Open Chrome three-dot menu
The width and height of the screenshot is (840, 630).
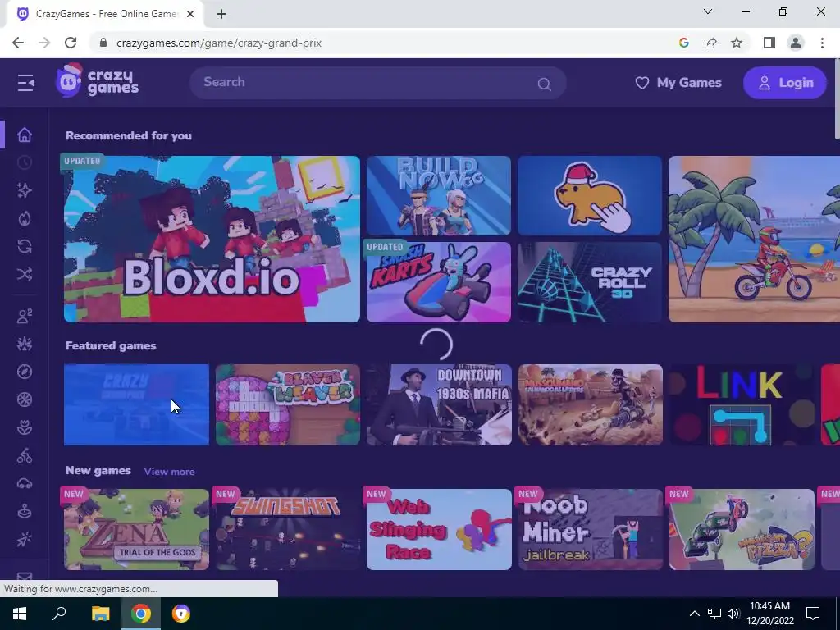pyautogui.click(x=822, y=43)
